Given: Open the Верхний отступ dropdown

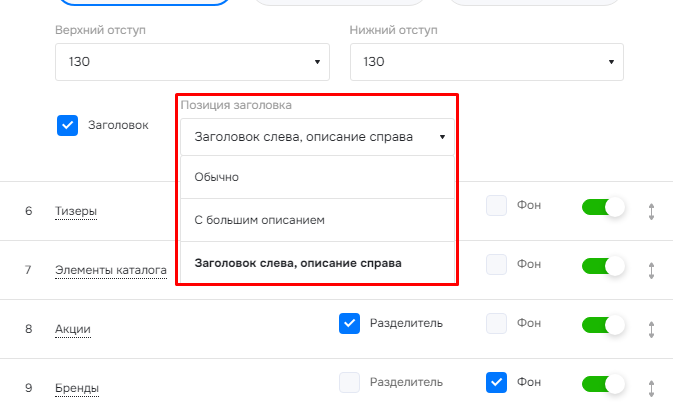Looking at the screenshot, I should (x=192, y=62).
